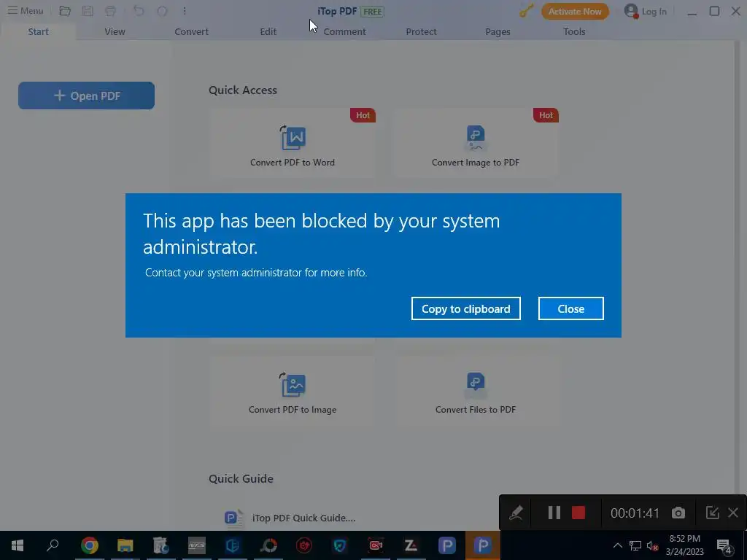Click the Convert Files to PDF icon
Image resolution: width=747 pixels, height=560 pixels.
(476, 385)
